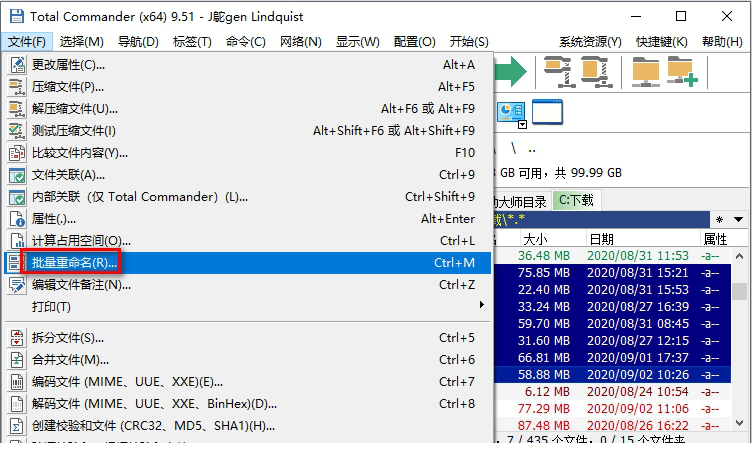
Task: Click the asterisk favorites button in path bar
Action: click(719, 220)
